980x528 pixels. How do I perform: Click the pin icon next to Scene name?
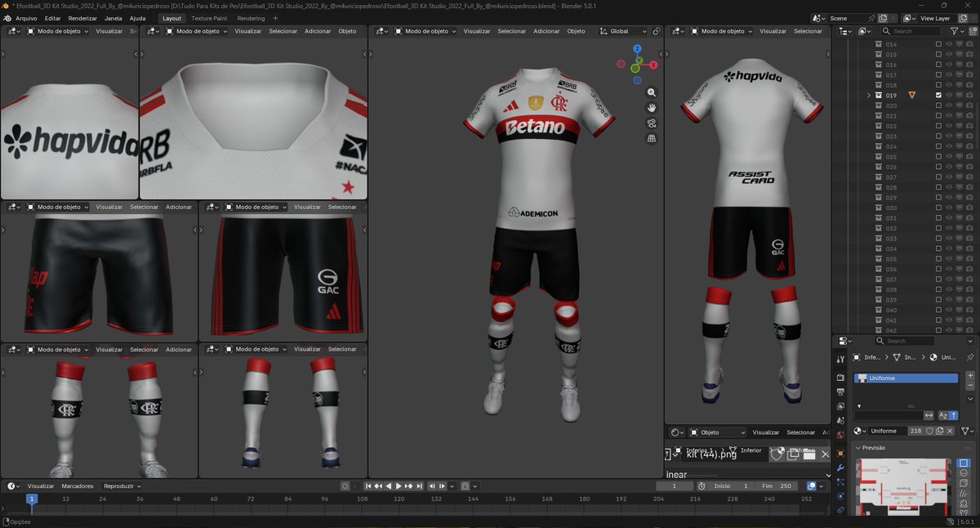tap(871, 18)
